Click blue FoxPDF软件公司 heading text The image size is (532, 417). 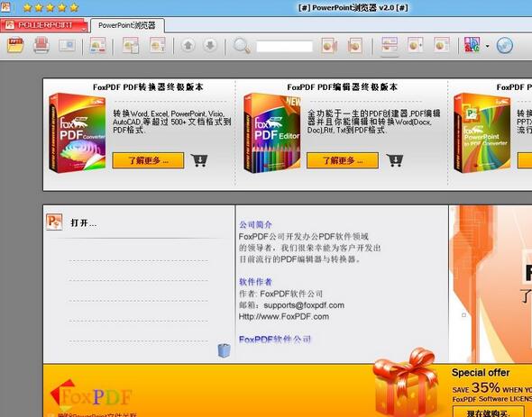[275, 340]
